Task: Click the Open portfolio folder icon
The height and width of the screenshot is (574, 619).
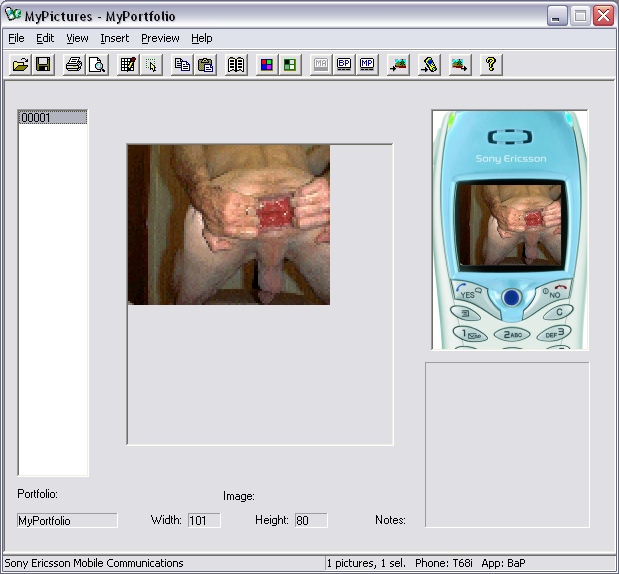Action: click(x=20, y=64)
